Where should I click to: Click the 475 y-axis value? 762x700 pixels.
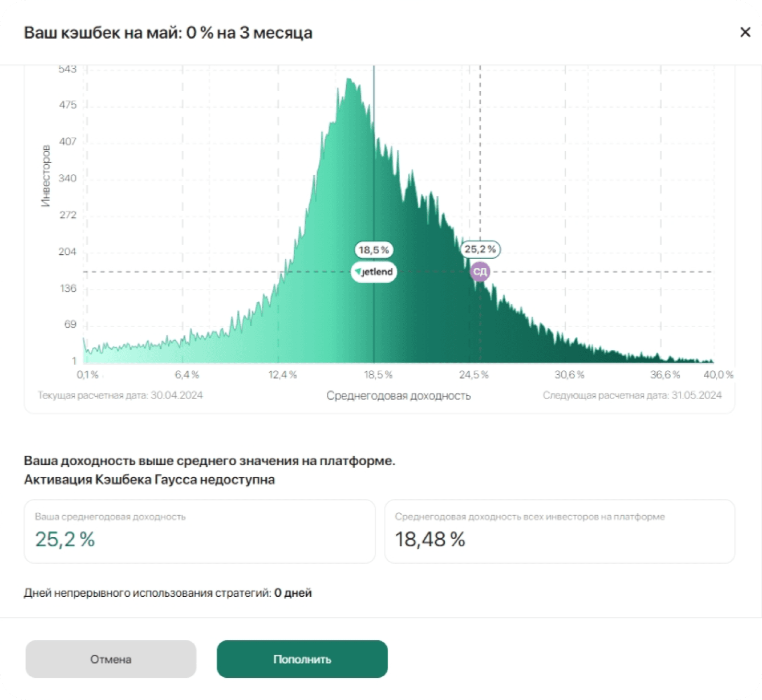coord(67,105)
